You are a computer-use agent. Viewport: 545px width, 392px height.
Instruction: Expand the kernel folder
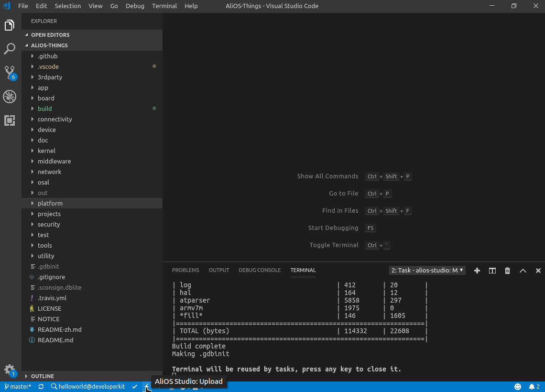coord(92,151)
